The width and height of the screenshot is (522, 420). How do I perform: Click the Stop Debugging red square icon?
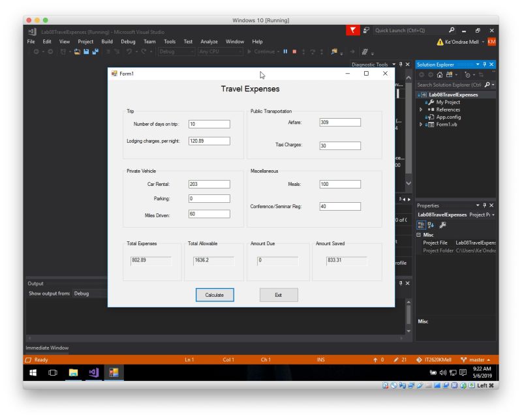click(295, 52)
